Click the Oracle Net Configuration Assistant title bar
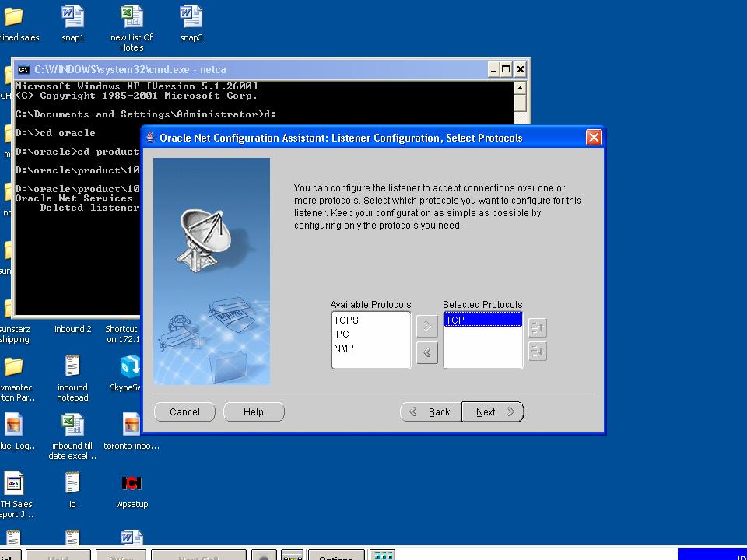 374,138
